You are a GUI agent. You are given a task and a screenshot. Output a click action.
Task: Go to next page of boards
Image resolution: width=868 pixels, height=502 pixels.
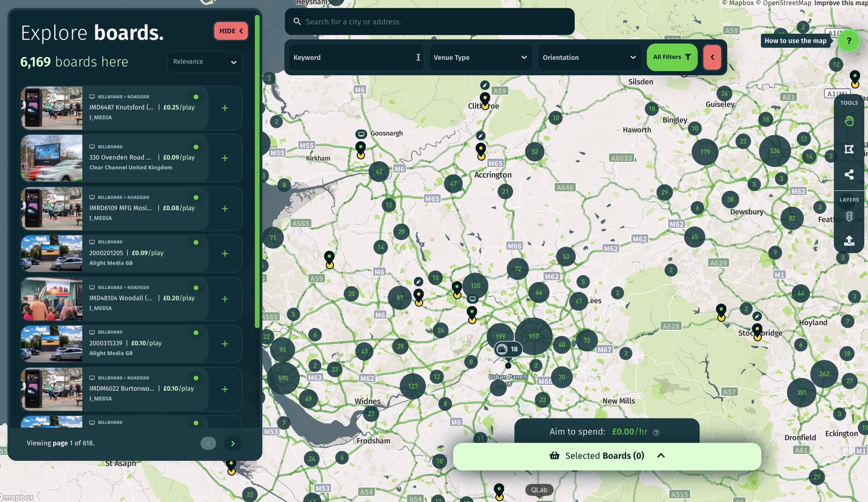pyautogui.click(x=233, y=444)
